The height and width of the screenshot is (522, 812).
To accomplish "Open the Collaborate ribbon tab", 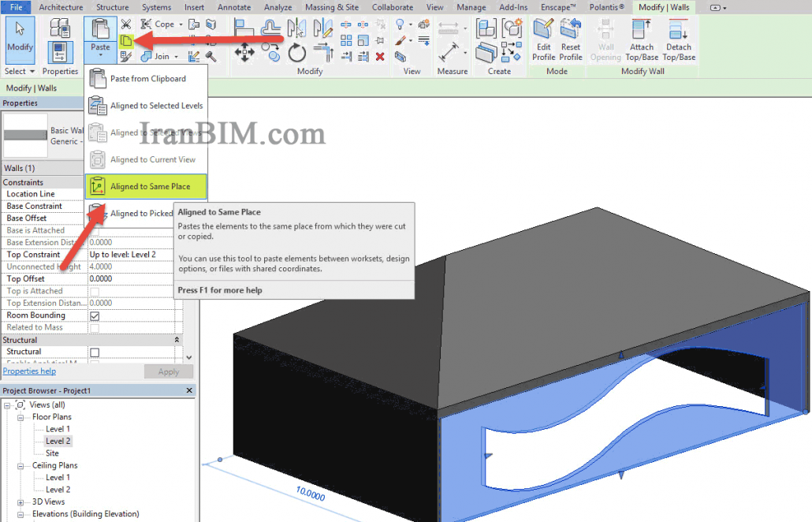I will coord(393,7).
